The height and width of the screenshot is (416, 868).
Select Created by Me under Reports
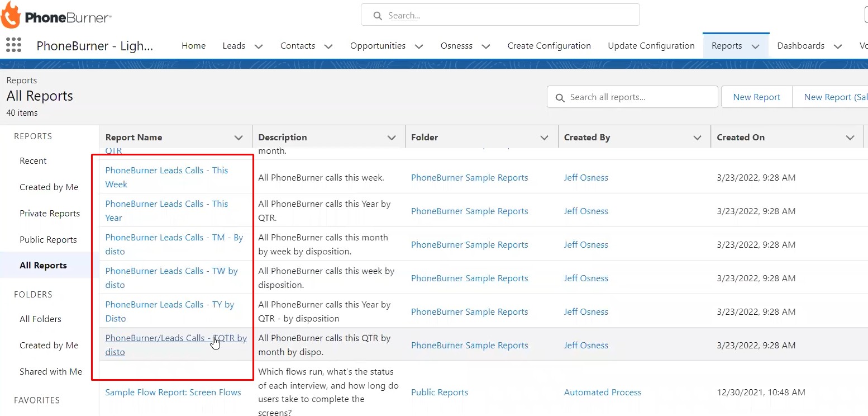point(49,187)
